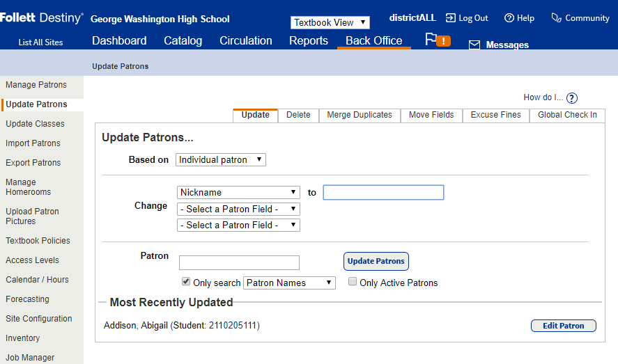Click the Edit Patron button
This screenshot has width=618, height=364.
pyautogui.click(x=563, y=326)
